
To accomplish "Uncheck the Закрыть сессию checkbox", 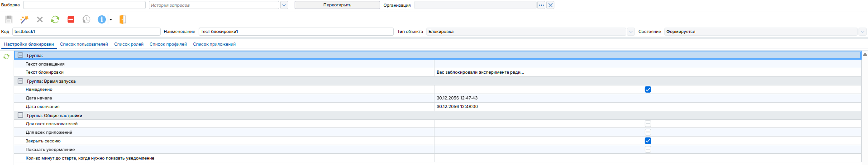I will (648, 141).
